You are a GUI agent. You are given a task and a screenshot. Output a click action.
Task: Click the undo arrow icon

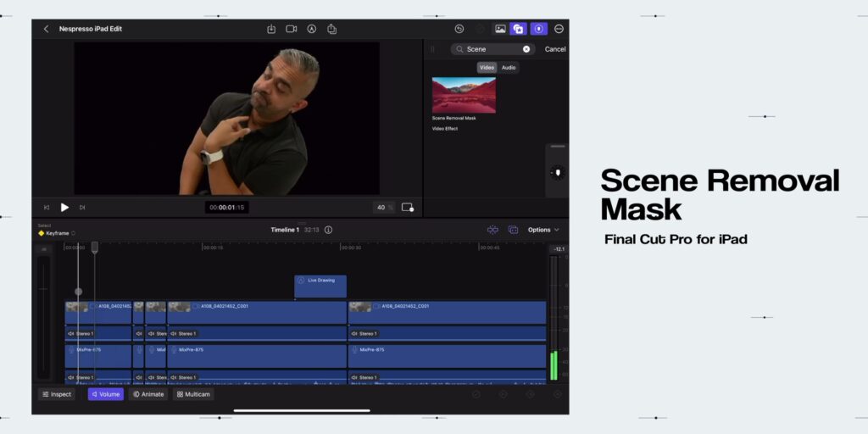coord(459,29)
